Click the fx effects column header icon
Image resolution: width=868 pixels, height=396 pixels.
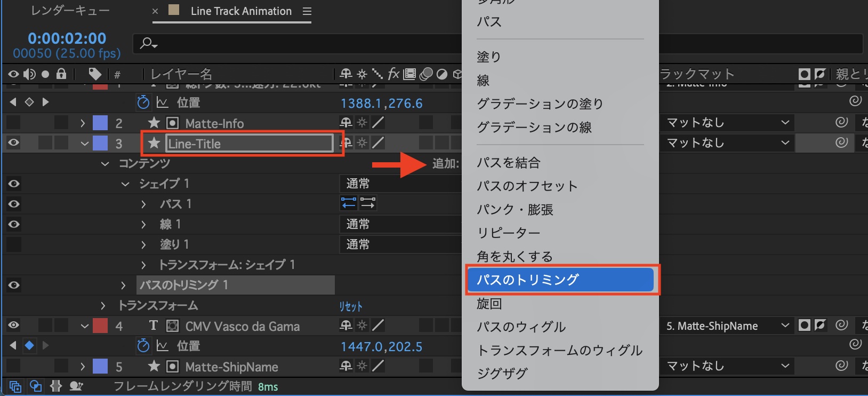pyautogui.click(x=393, y=74)
